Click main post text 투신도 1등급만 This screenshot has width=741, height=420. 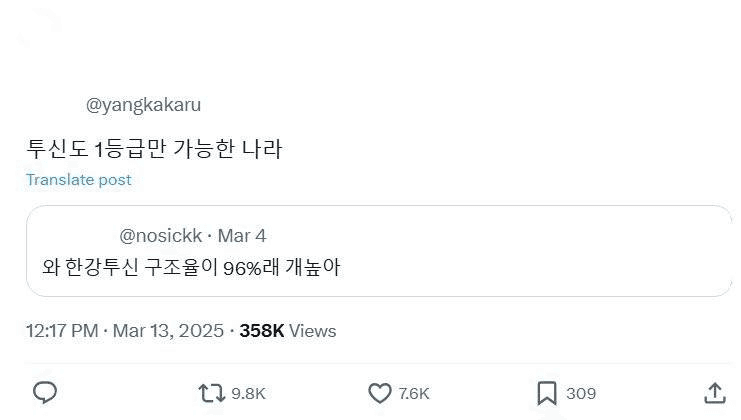pyautogui.click(x=154, y=148)
